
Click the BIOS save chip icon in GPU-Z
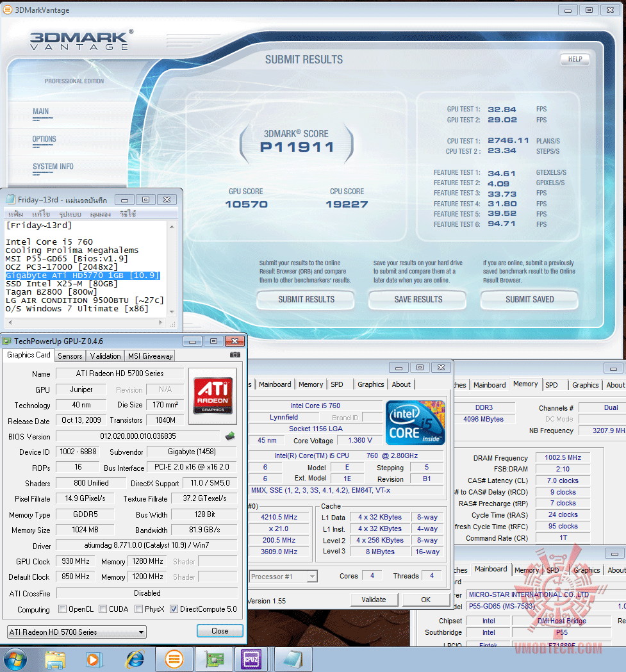click(230, 436)
